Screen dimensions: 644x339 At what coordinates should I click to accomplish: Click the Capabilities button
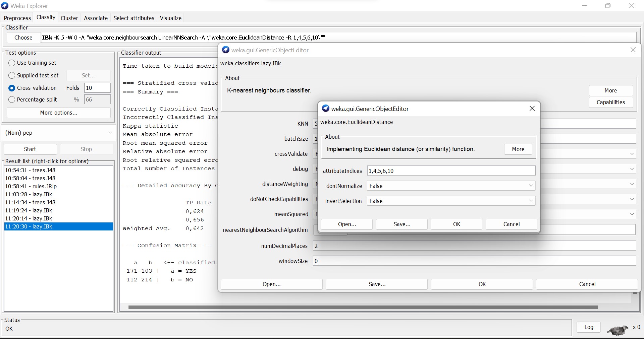tap(610, 103)
